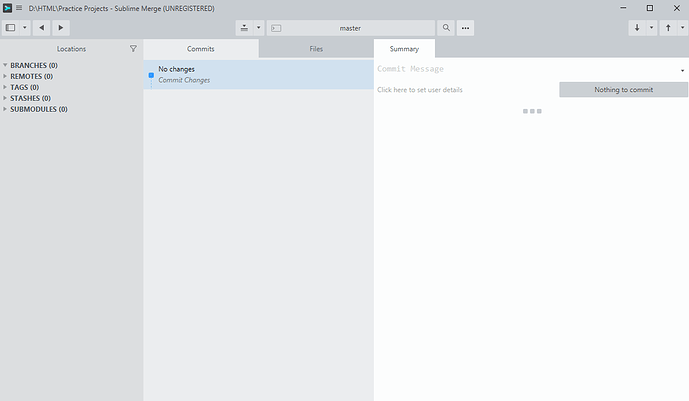Click the stash changes icon
689x401 pixels.
(x=245, y=28)
